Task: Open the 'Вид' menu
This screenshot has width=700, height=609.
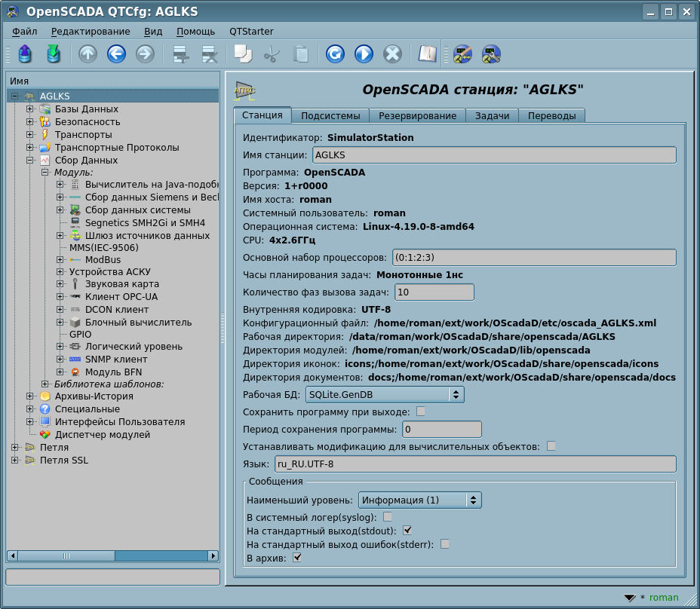Action: pyautogui.click(x=153, y=32)
